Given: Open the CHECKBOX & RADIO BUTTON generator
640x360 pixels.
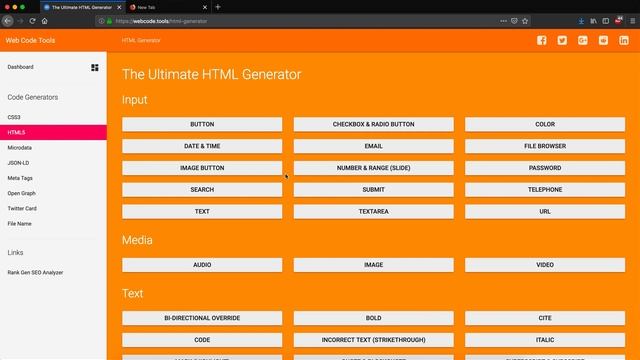Looking at the screenshot, I should pos(373,124).
